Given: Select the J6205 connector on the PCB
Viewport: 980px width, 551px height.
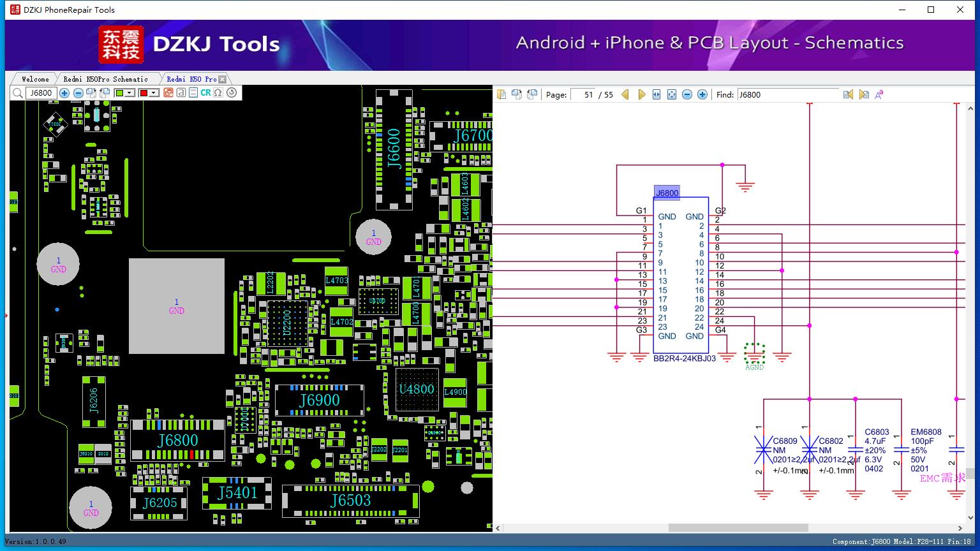Looking at the screenshot, I should click(x=160, y=503).
